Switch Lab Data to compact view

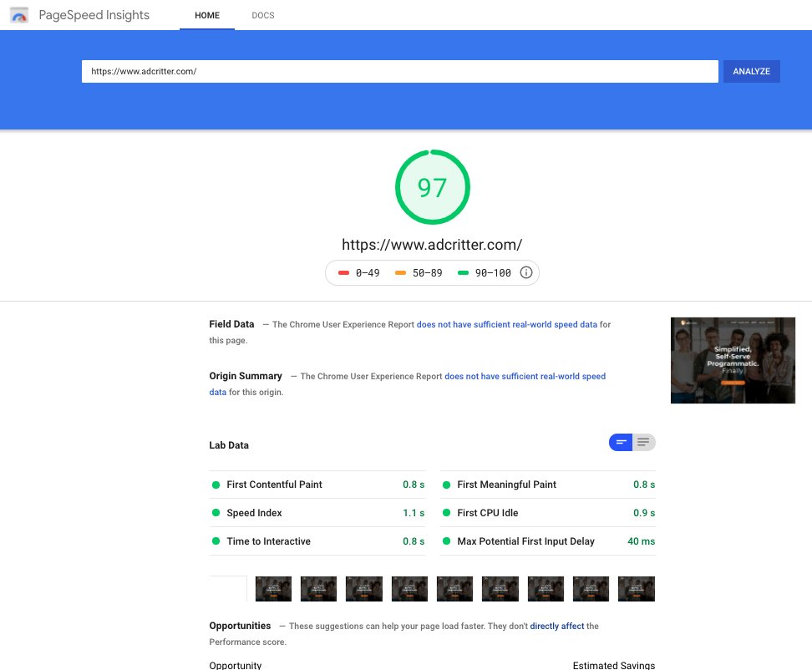[621, 442]
